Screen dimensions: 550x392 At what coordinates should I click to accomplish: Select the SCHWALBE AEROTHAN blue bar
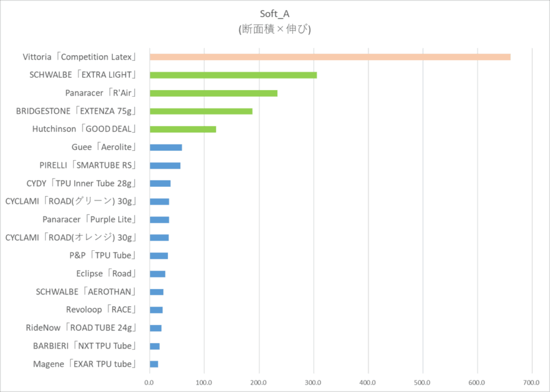(156, 292)
